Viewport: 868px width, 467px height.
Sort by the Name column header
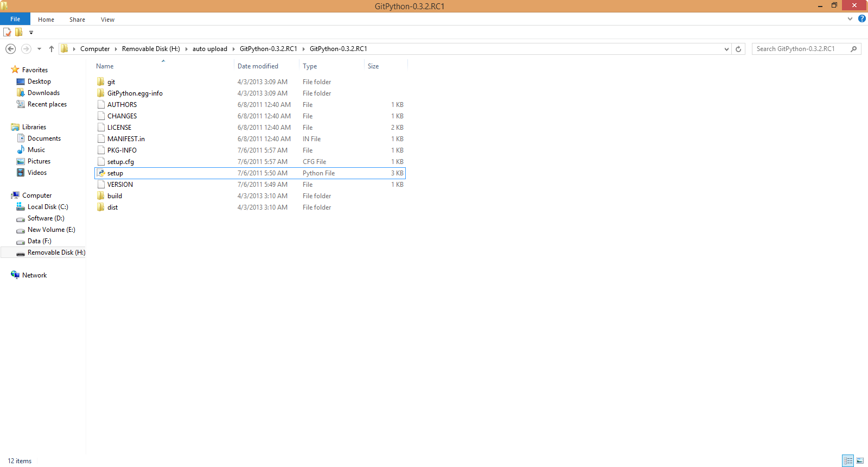pyautogui.click(x=105, y=66)
